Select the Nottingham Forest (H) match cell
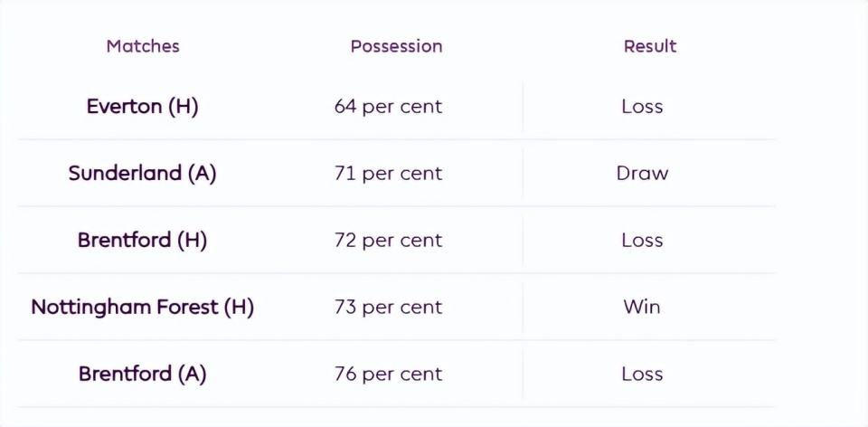 click(x=142, y=308)
